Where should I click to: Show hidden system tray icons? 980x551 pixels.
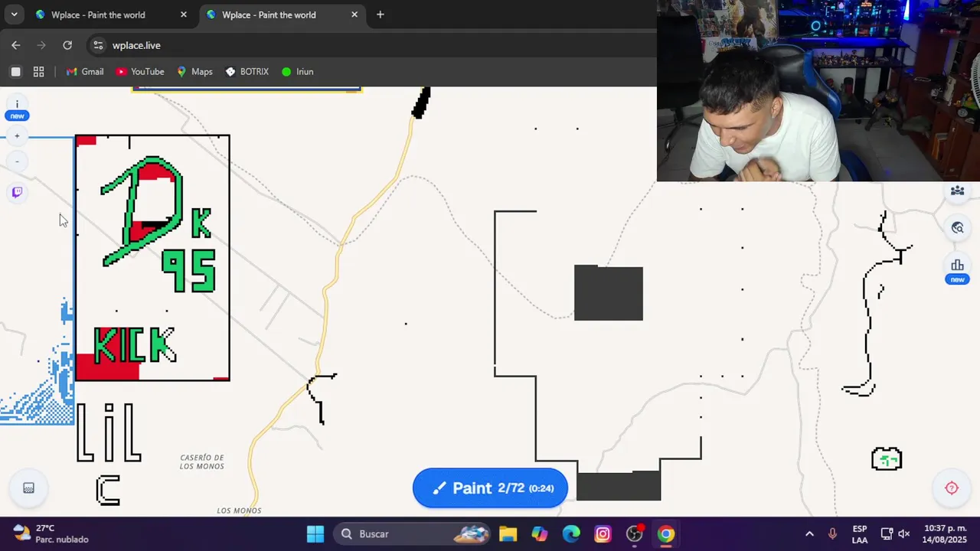[809, 534]
